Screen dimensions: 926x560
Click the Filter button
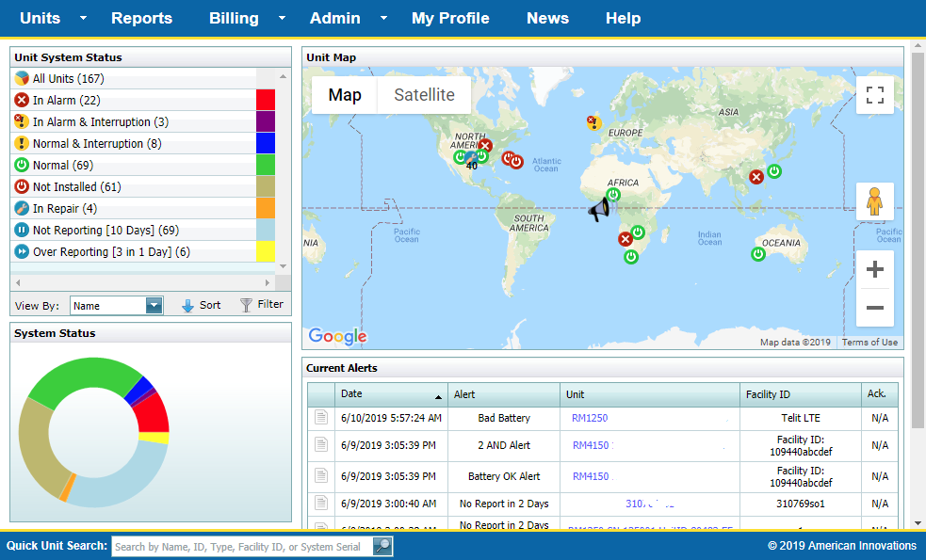coord(262,305)
